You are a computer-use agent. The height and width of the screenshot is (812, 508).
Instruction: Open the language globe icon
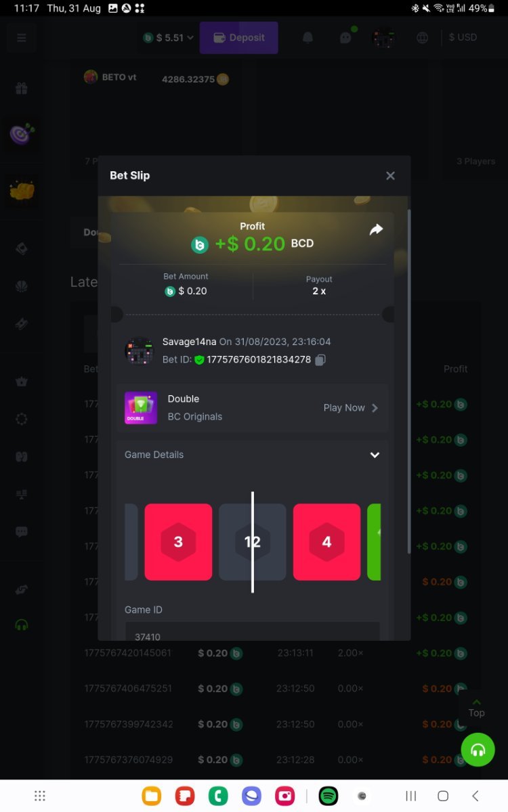click(x=423, y=38)
